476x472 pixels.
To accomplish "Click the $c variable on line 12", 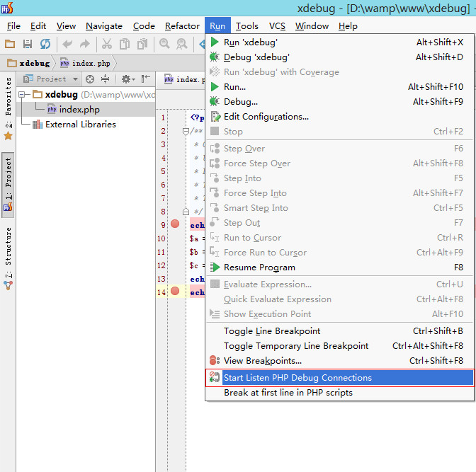I will [x=193, y=265].
